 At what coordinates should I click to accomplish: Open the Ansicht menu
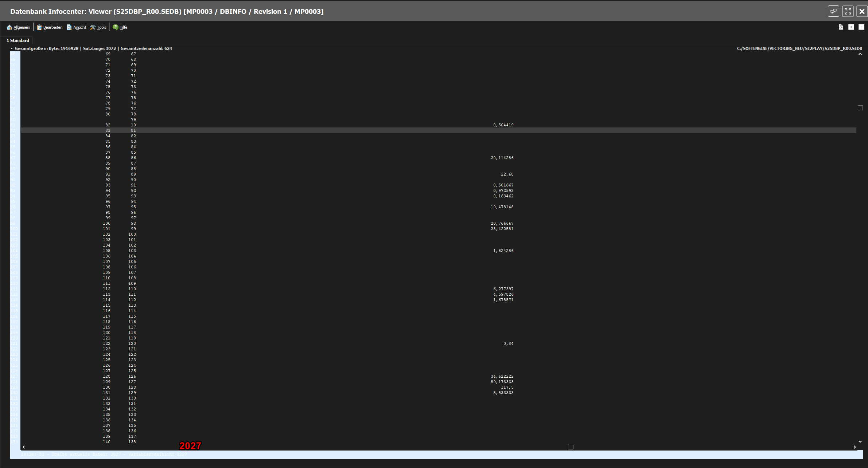click(x=77, y=27)
